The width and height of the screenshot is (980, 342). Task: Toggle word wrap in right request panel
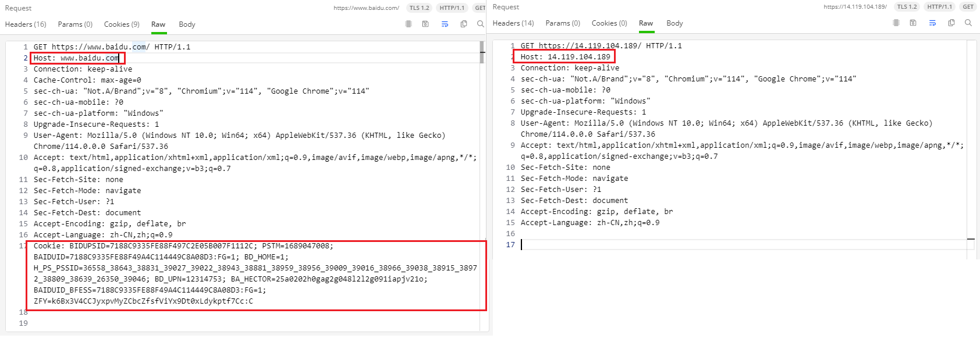click(932, 23)
